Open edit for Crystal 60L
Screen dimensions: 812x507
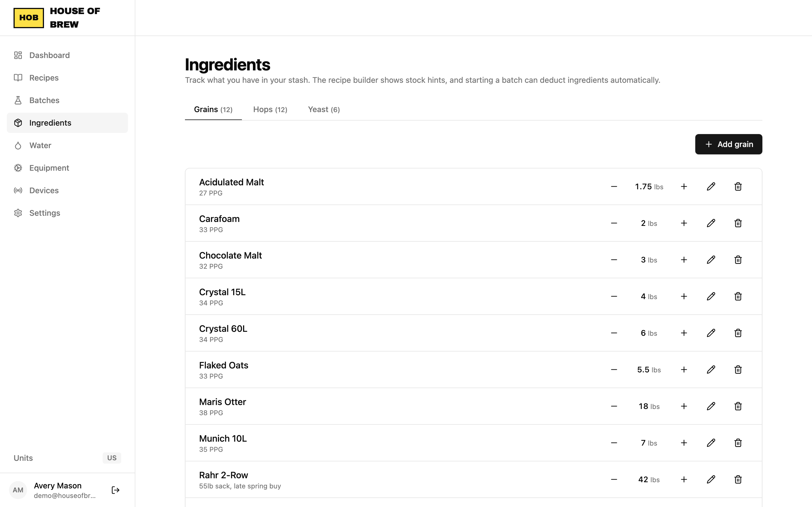[711, 333]
